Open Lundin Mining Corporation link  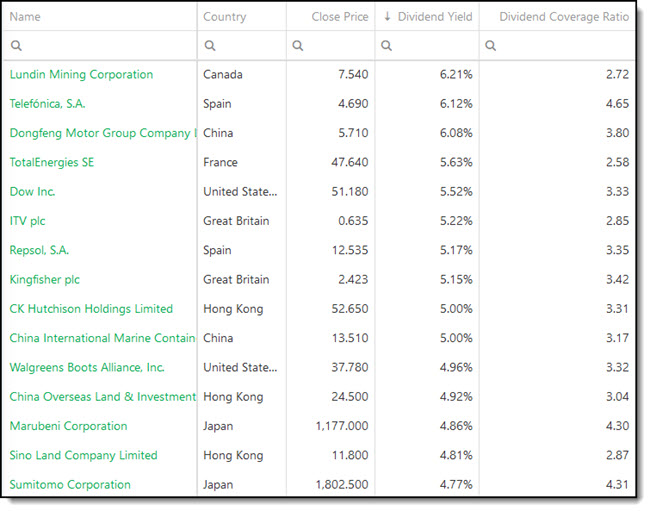pos(81,75)
